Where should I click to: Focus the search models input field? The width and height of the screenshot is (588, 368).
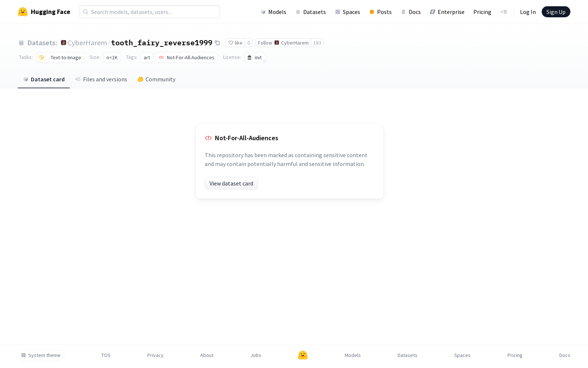pos(150,12)
